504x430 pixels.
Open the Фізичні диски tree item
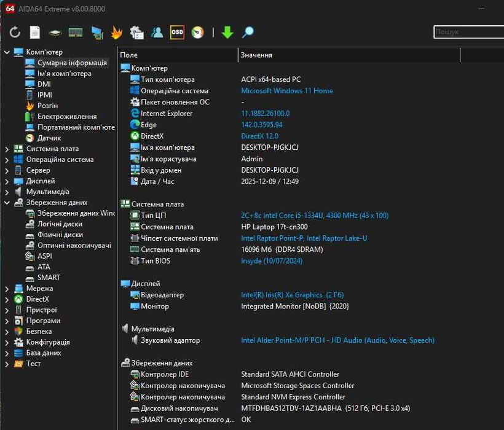click(60, 235)
